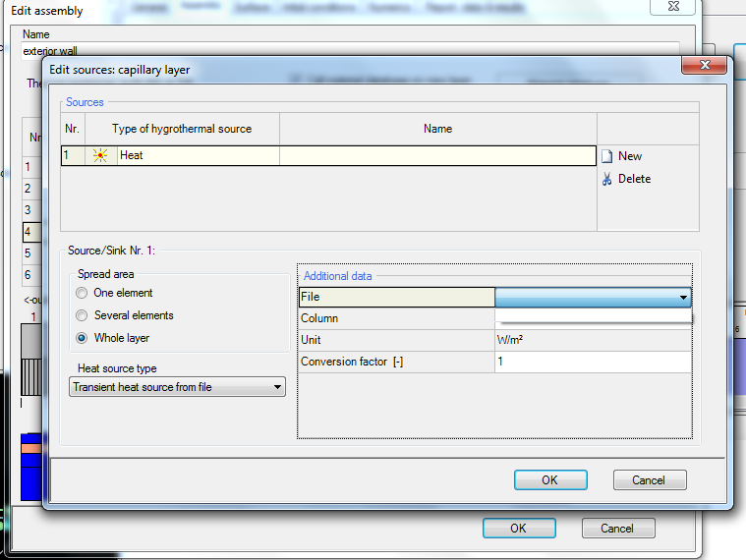The width and height of the screenshot is (746, 560).
Task: Expand the File dropdown in Additional data
Action: click(x=682, y=297)
